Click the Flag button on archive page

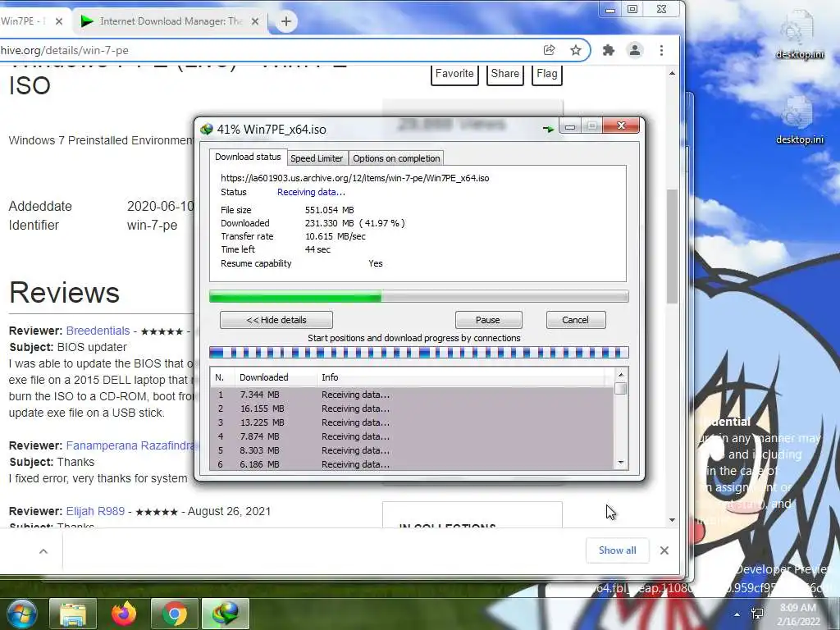tap(547, 74)
